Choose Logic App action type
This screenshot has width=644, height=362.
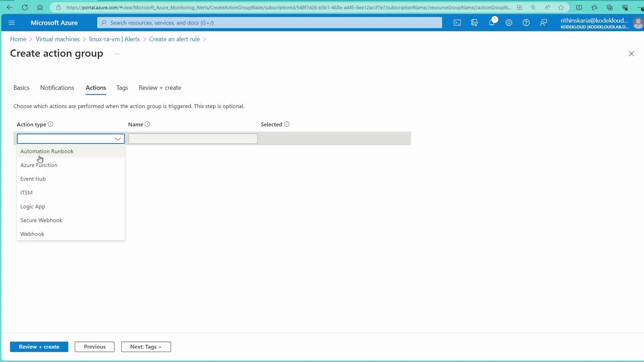pyautogui.click(x=33, y=206)
